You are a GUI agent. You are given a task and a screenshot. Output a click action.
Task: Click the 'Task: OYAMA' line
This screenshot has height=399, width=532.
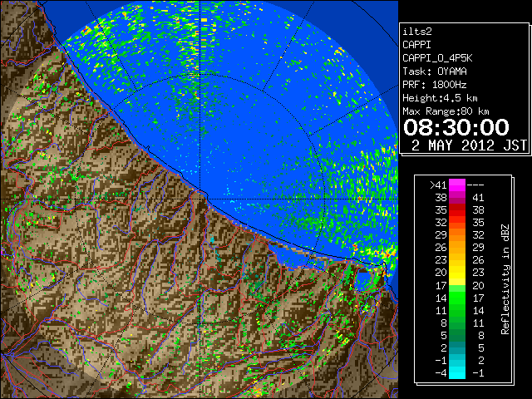(435, 71)
